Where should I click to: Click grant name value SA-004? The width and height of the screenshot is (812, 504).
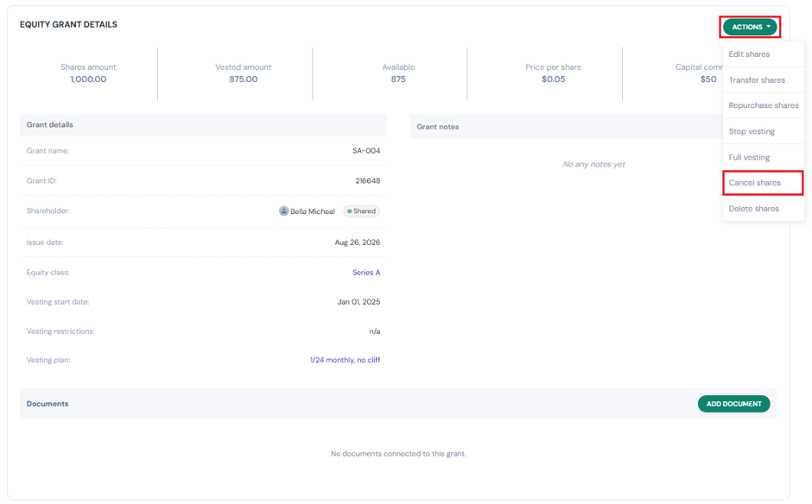point(366,150)
